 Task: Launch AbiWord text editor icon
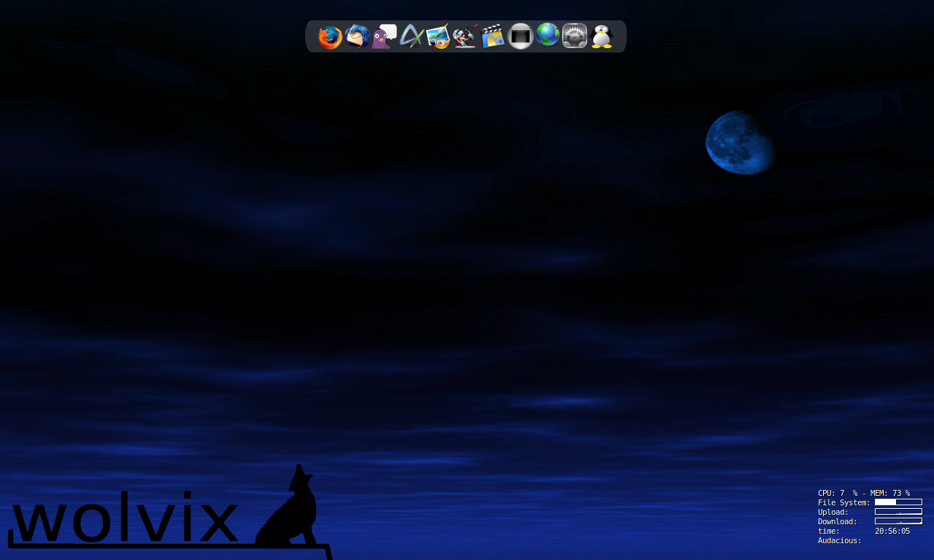[x=412, y=36]
